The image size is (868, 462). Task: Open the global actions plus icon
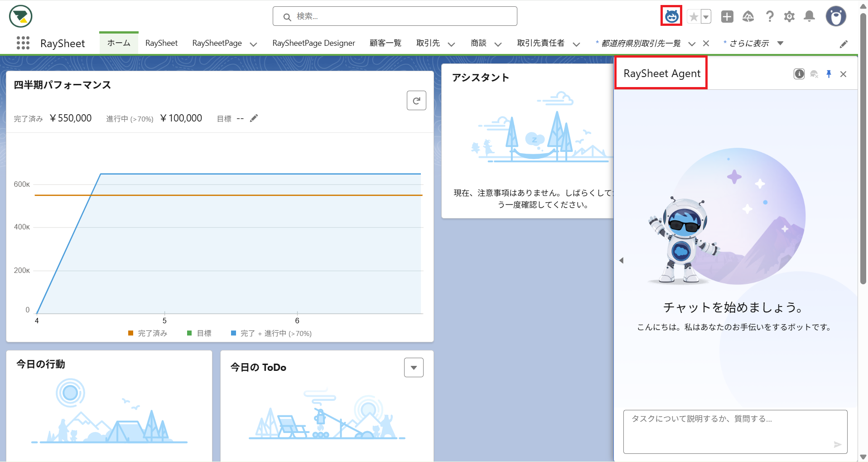point(727,17)
